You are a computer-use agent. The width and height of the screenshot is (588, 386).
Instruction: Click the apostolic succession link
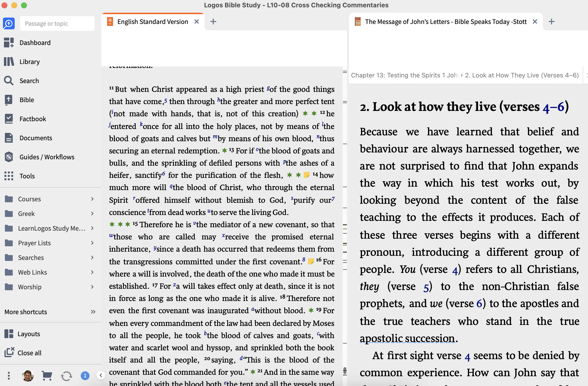point(407,338)
